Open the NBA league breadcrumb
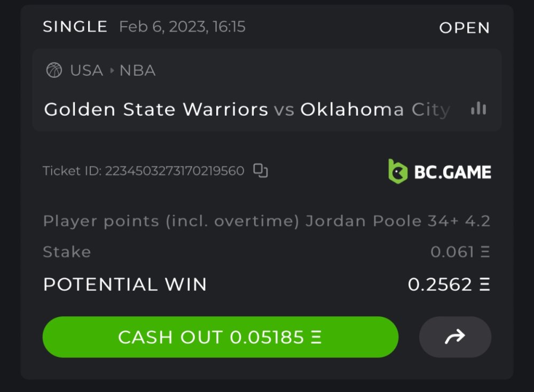534x392 pixels. click(x=137, y=70)
